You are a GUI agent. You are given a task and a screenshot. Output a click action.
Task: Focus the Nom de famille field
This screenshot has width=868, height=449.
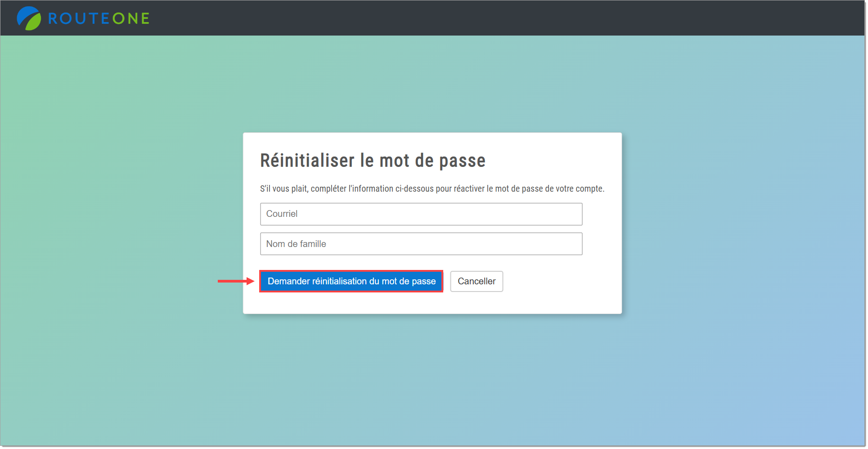pos(421,244)
